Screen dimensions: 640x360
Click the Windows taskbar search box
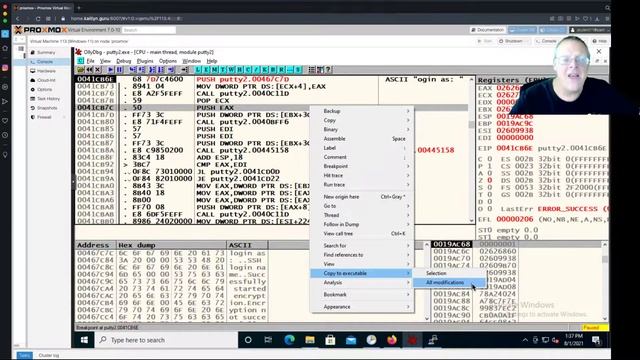pos(167,340)
